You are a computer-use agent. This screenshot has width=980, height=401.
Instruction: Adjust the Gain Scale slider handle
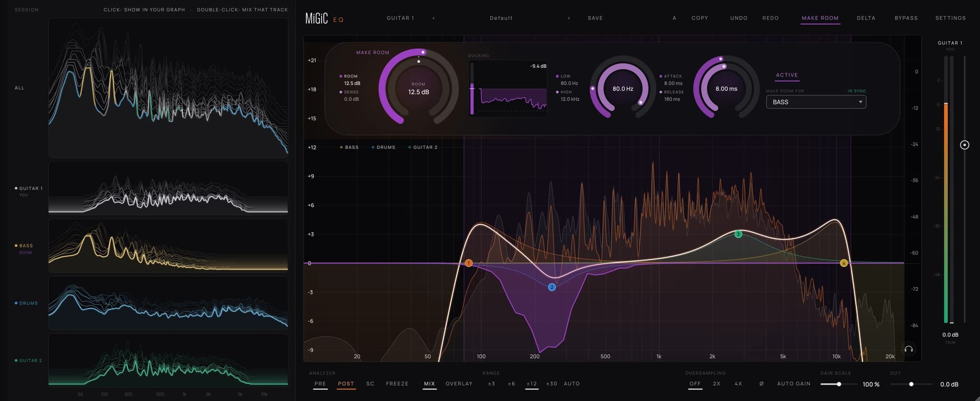coord(838,384)
